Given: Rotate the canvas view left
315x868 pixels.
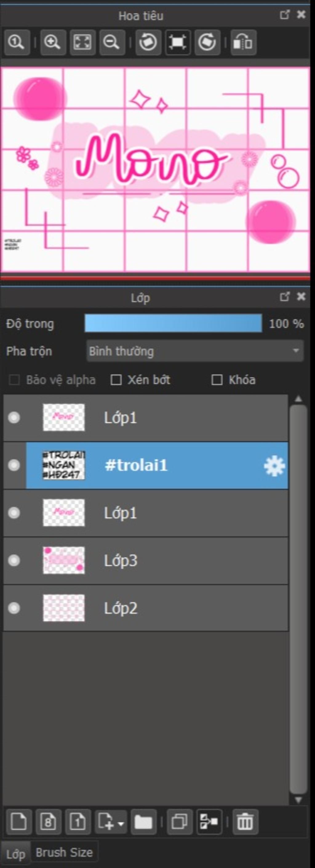Looking at the screenshot, I should point(148,43).
